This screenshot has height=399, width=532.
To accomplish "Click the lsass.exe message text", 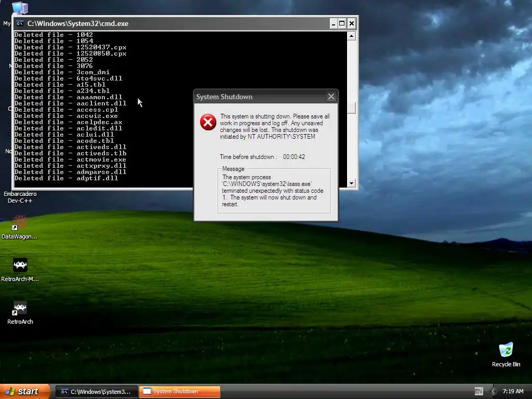I will pos(273,191).
